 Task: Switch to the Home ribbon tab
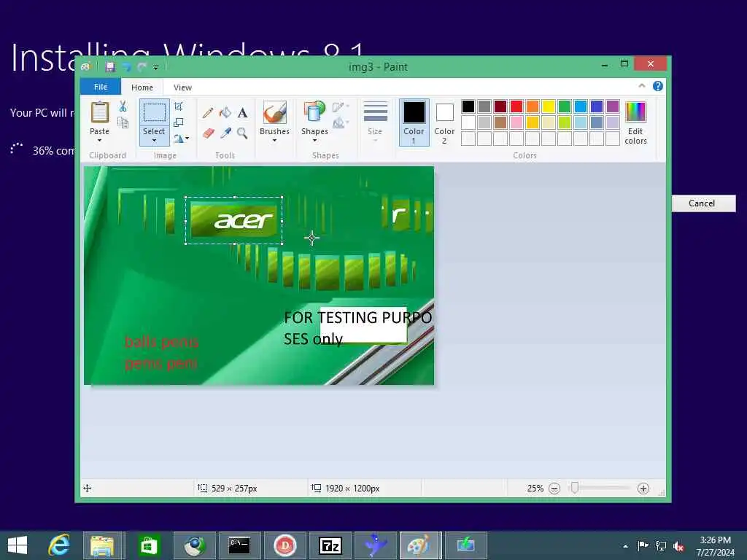142,87
